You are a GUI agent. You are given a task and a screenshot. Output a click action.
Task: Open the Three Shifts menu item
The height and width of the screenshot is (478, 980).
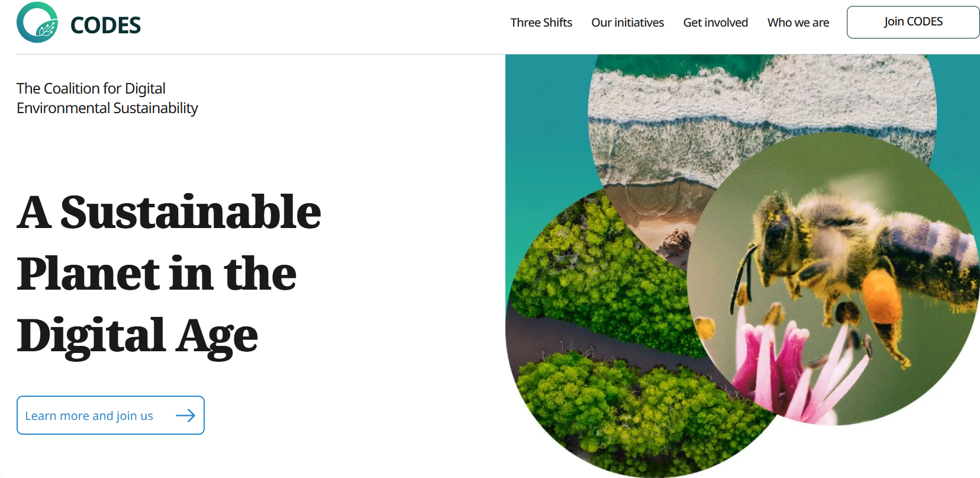(x=541, y=23)
